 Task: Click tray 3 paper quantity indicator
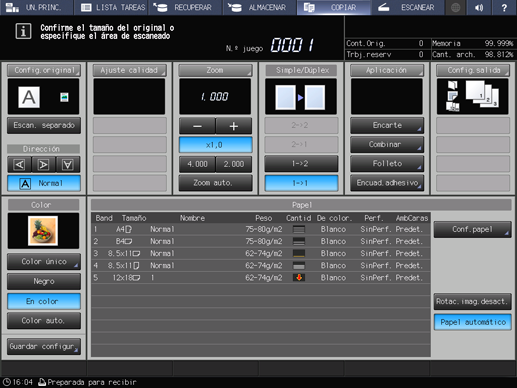(x=299, y=254)
